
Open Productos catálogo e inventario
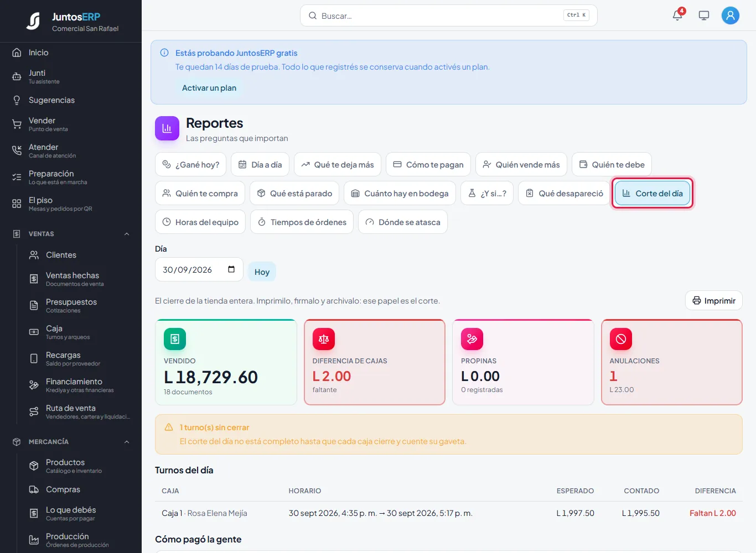click(79, 466)
